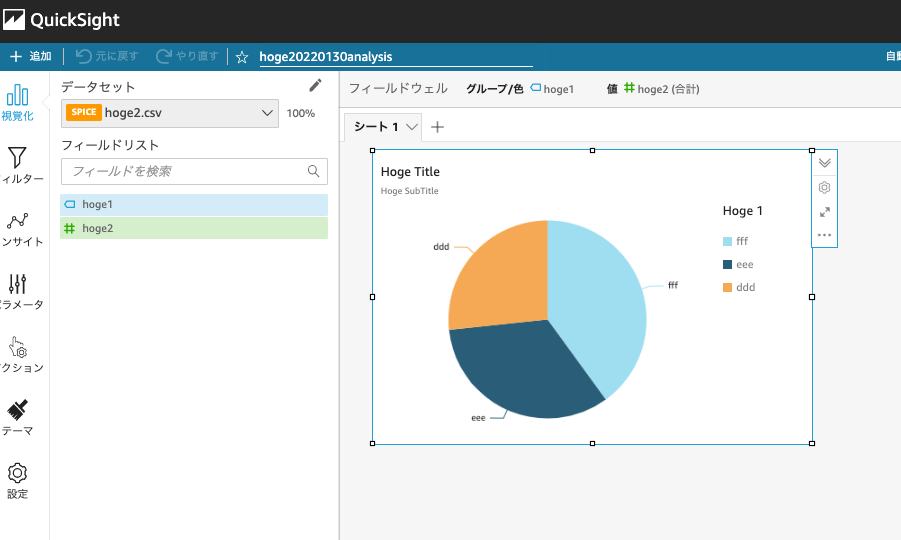Screen dimensions: 901x540
Task: Click the light blue fff legend swatch
Action: pyautogui.click(x=727, y=241)
